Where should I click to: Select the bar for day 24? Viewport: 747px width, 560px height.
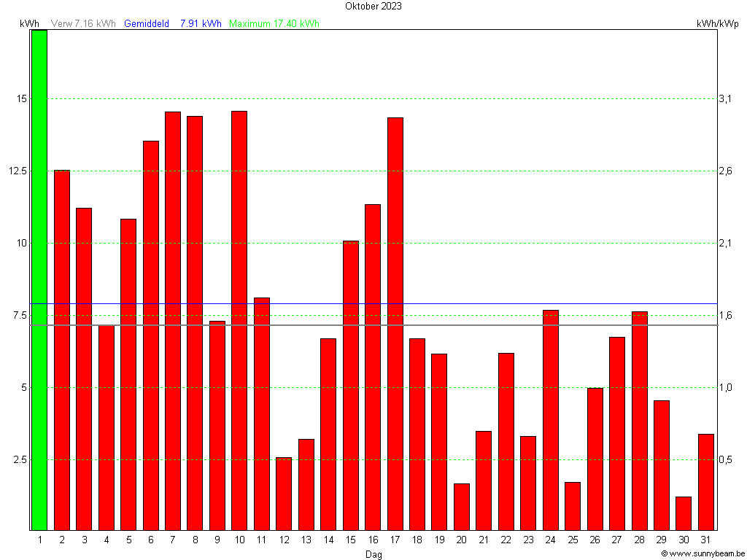[x=551, y=420]
